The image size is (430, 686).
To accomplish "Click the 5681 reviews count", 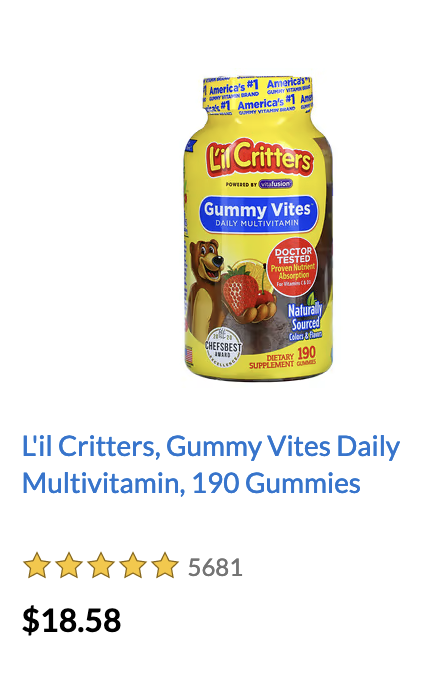I will click(215, 567).
